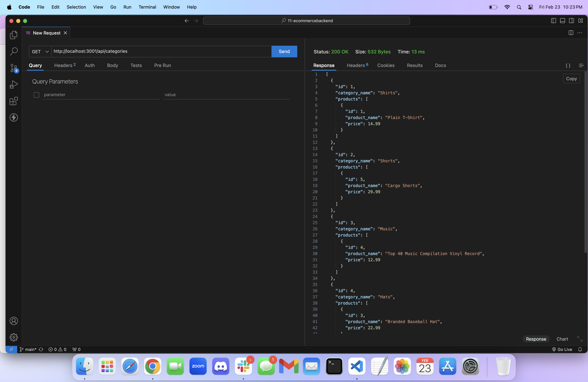Open the Extensions view

14,101
